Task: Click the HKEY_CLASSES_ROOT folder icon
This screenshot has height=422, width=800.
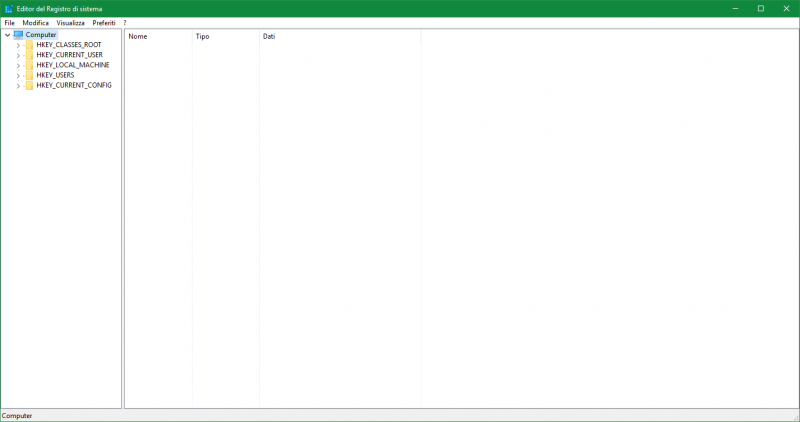Action: [30, 45]
